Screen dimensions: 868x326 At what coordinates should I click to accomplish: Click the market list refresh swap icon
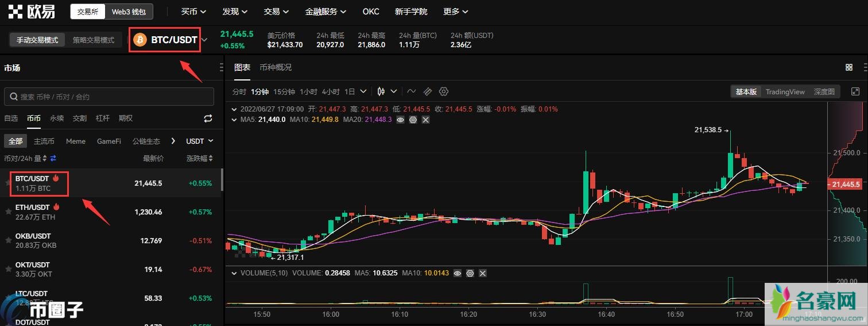pos(208,118)
